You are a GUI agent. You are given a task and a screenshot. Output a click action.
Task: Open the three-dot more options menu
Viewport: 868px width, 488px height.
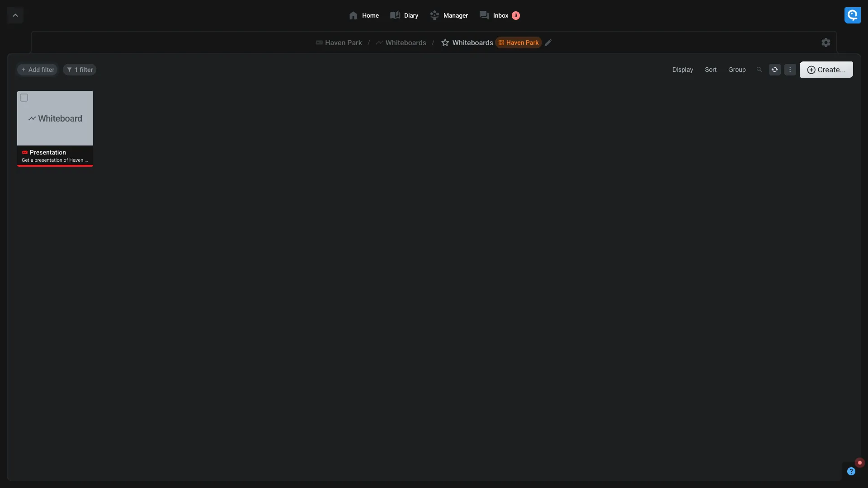pyautogui.click(x=790, y=70)
